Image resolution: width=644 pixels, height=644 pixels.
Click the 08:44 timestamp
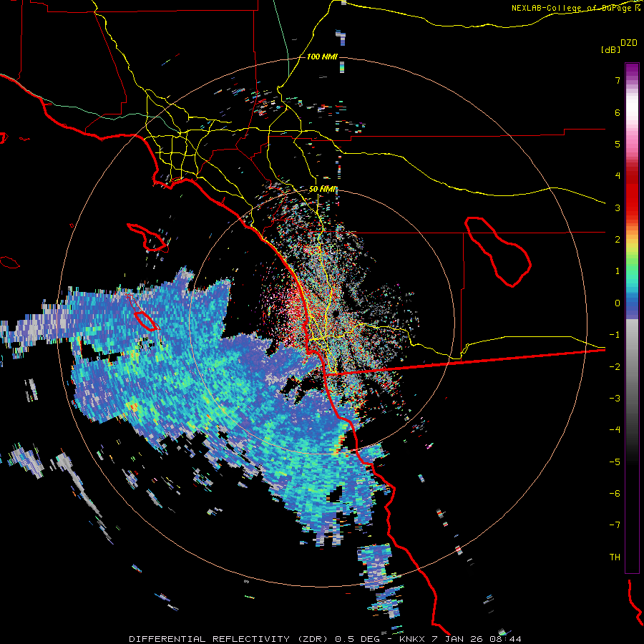pyautogui.click(x=505, y=639)
